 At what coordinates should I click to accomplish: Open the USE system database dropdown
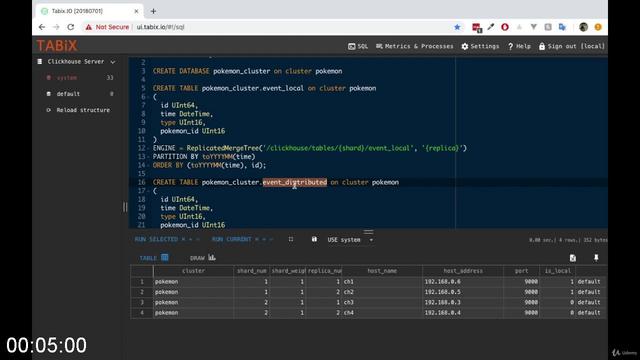coord(350,240)
